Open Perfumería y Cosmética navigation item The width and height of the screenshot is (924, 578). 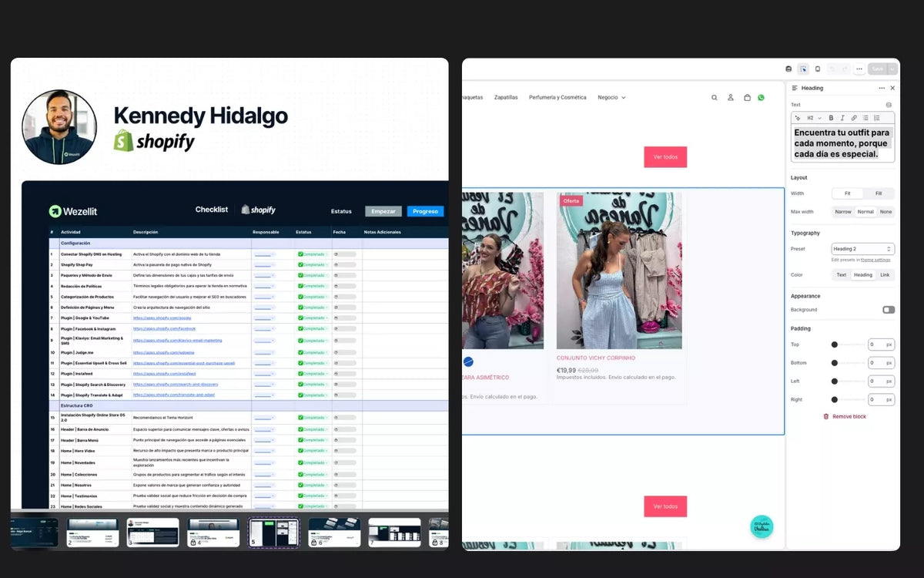click(x=557, y=98)
